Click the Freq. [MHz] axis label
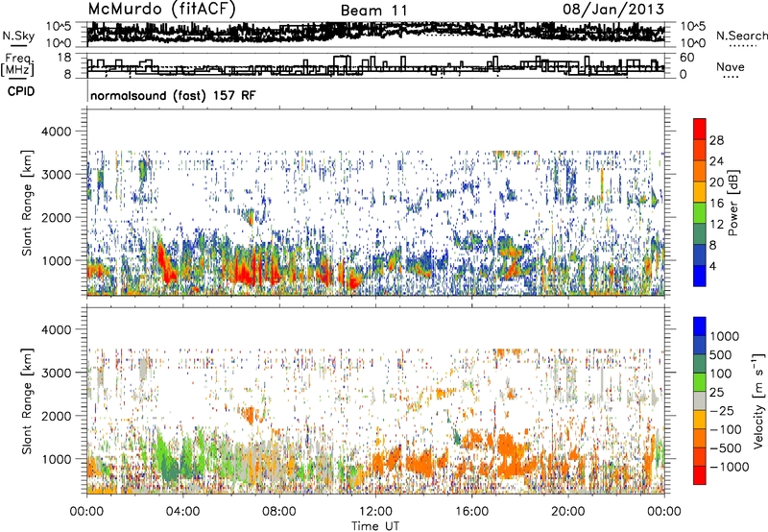768x532 pixels. pyautogui.click(x=17, y=65)
